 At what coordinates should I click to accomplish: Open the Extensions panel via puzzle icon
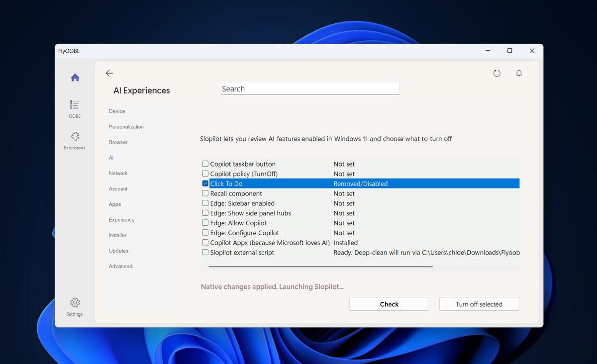75,139
